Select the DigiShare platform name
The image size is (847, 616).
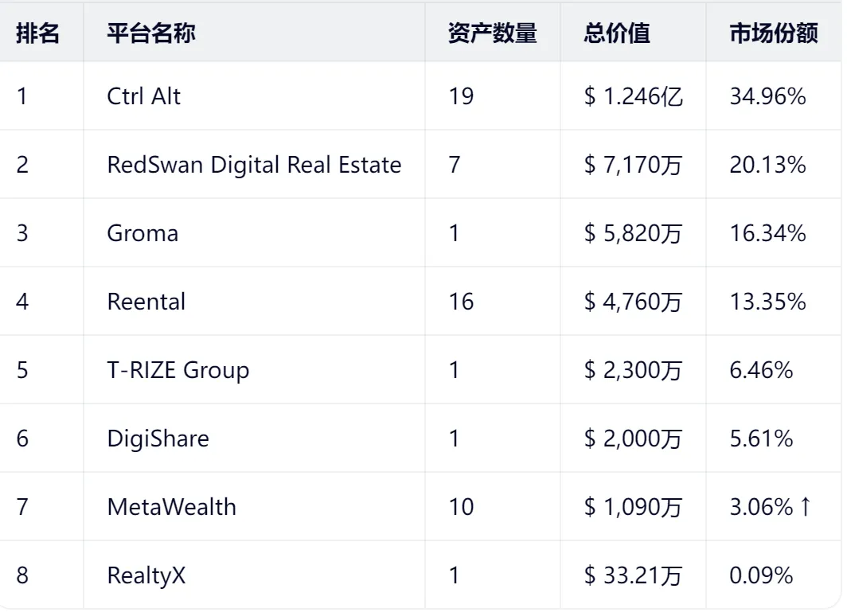[158, 439]
